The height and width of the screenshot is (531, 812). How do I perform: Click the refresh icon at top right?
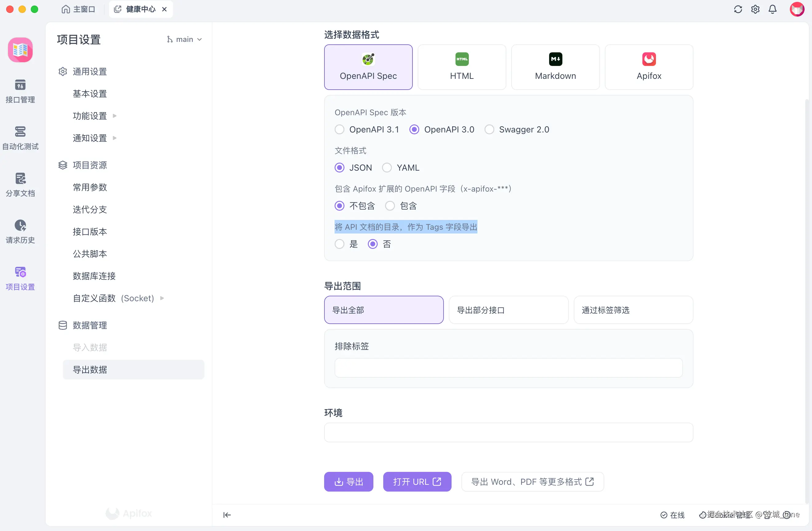coord(738,9)
